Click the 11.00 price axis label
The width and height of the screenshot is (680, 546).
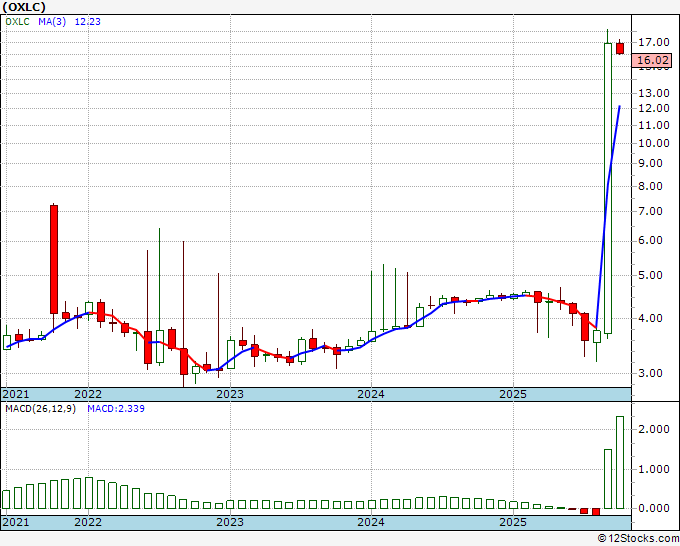[654, 125]
